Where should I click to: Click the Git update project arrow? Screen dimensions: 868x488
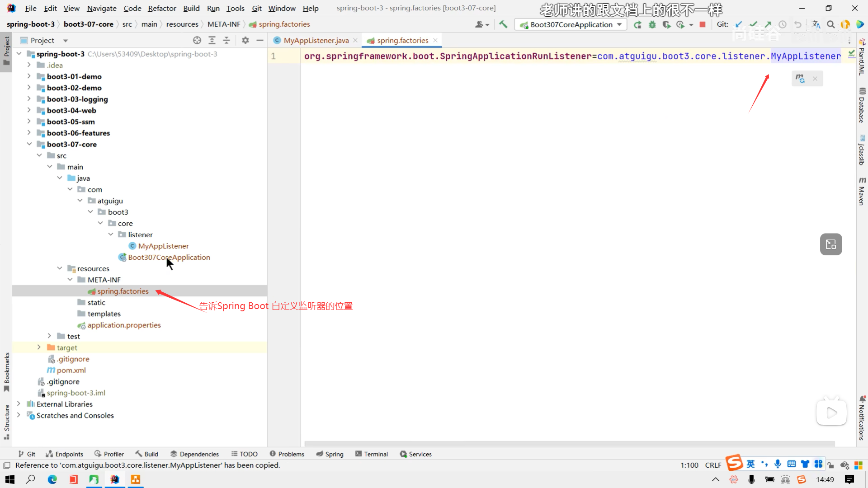(x=739, y=24)
